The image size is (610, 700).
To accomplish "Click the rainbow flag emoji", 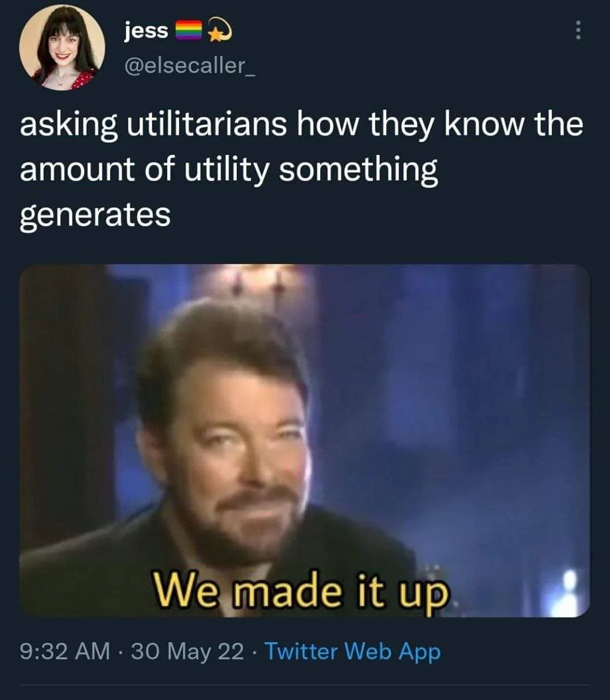I will pos(189,31).
